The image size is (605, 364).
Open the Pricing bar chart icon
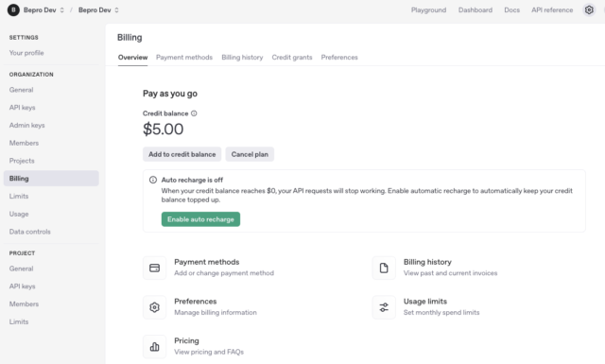coord(154,347)
